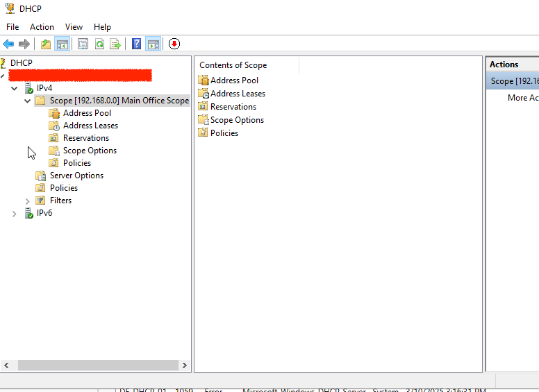Expand the Filters node
This screenshot has height=392, width=539.
click(x=28, y=201)
